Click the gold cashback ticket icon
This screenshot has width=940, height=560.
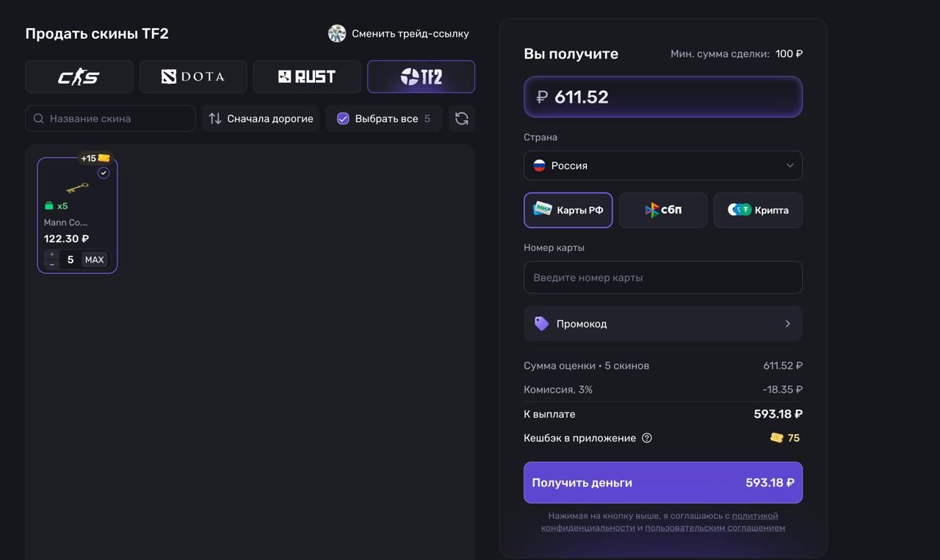776,438
